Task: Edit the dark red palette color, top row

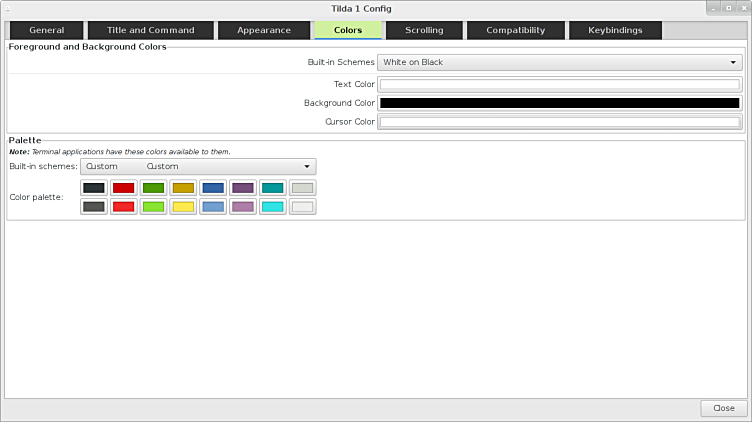Action: 123,188
